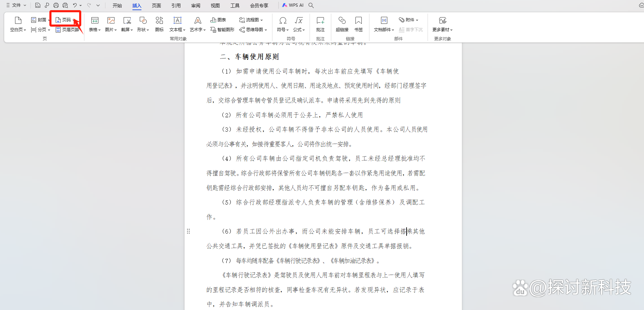Click the Cover page (封面) icon
644x310 pixels.
(x=34, y=20)
